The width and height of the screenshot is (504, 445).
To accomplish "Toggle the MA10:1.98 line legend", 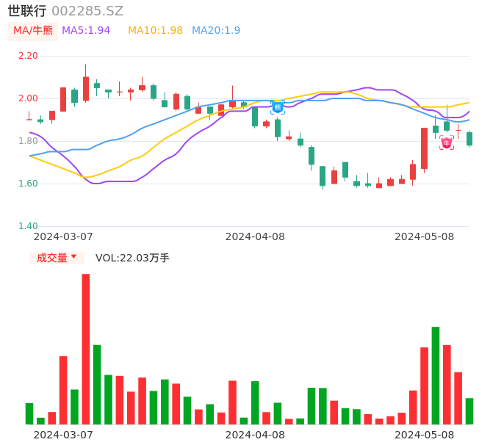I will [155, 31].
